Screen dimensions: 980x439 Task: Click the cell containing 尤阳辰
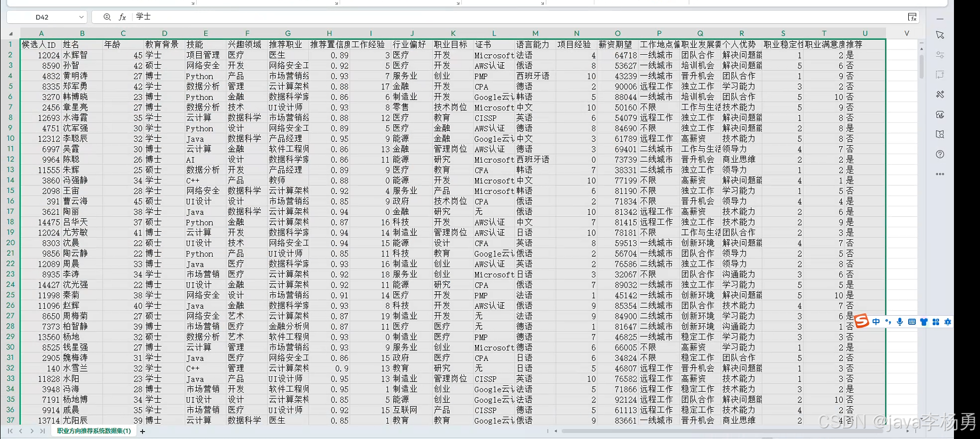(82, 420)
